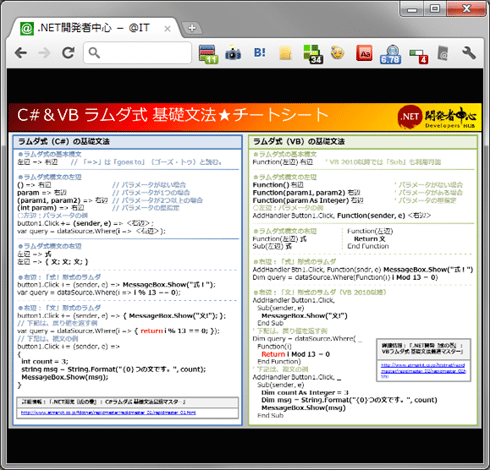This screenshot has height=470, width=490.
Task: Open the C# lambda article link at bottom left
Action: click(x=108, y=413)
